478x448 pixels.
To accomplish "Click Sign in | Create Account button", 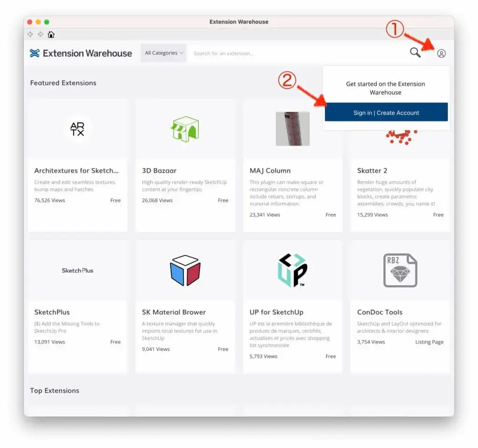I will point(386,112).
